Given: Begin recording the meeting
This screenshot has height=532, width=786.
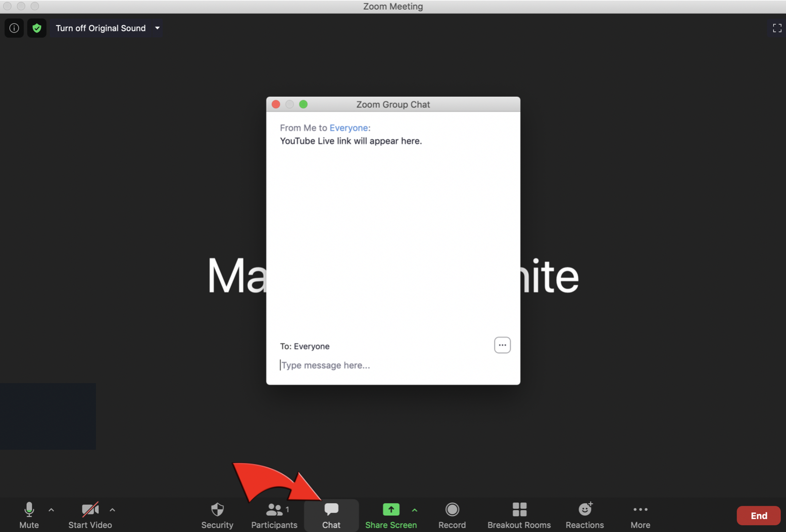Looking at the screenshot, I should pyautogui.click(x=452, y=515).
